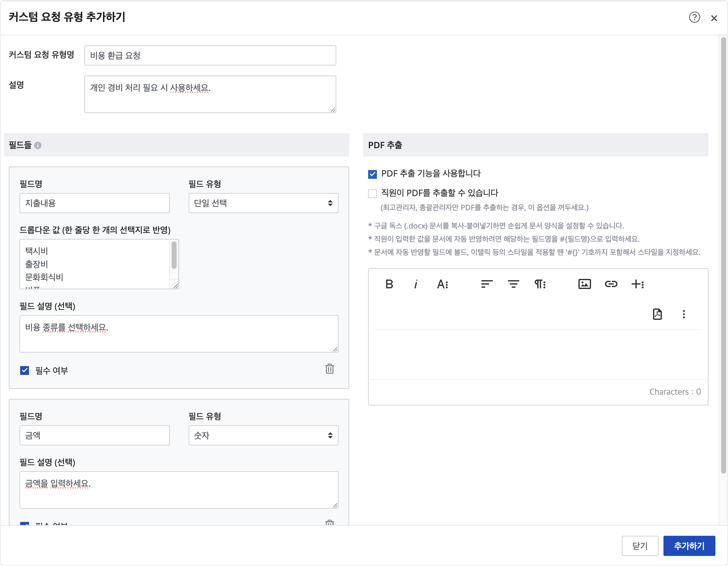Viewport: 728px width, 566px height.
Task: Click the 커스텀 요청 유형명 input field
Action: (210, 55)
